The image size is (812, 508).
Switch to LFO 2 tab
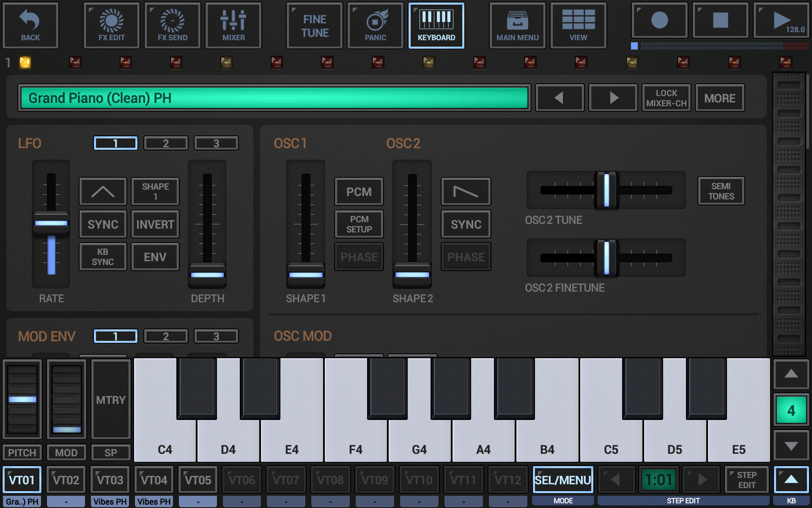[x=166, y=143]
